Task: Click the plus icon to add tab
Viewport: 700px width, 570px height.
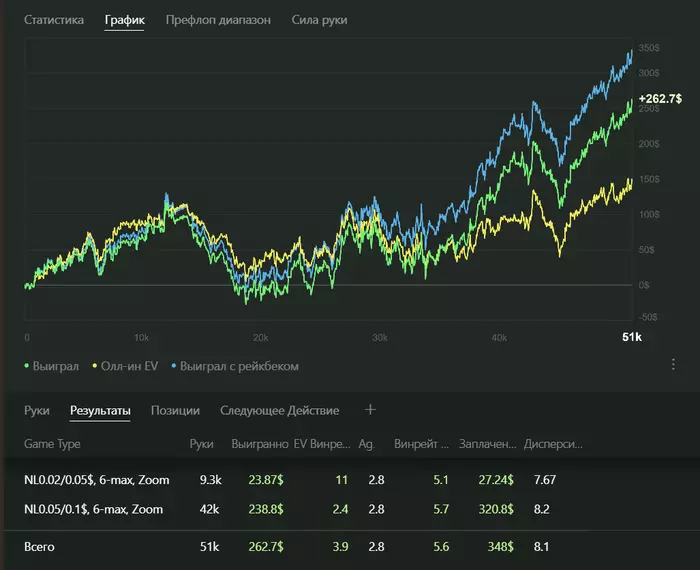Action: pos(370,410)
